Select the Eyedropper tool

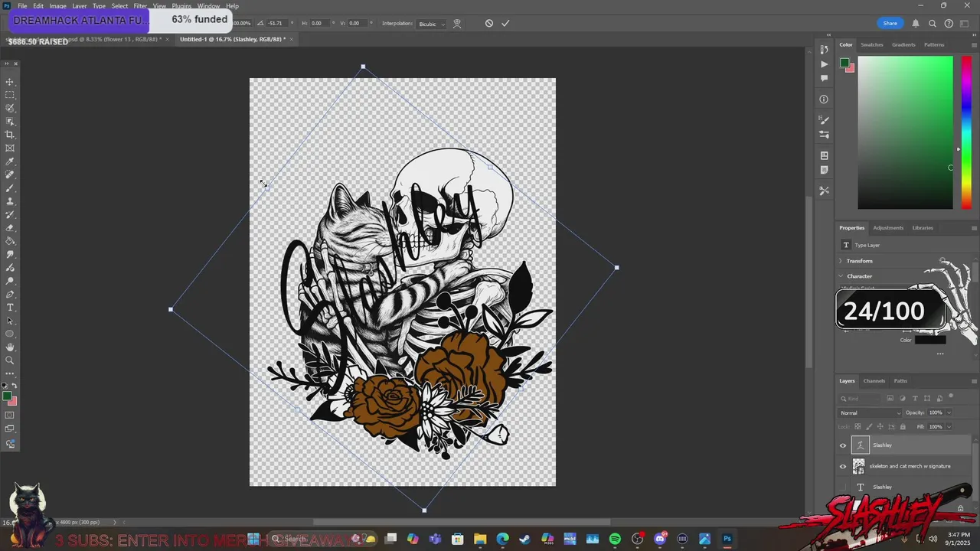(10, 161)
